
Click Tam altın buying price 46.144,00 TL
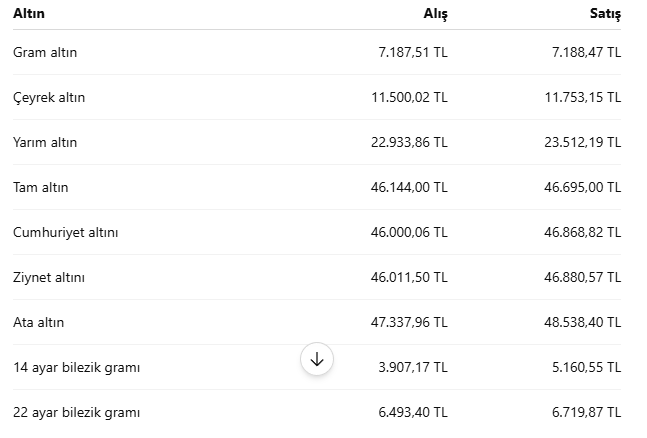409,187
